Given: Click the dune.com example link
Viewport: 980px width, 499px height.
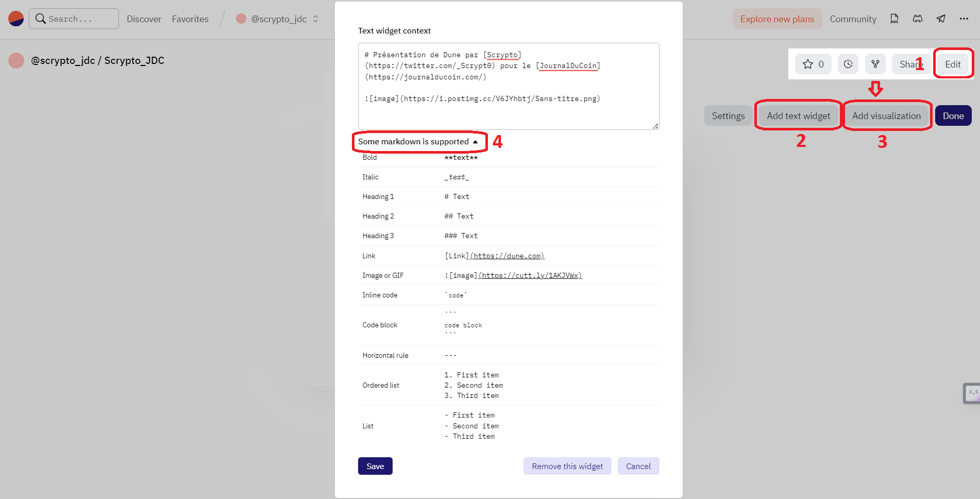Looking at the screenshot, I should [x=508, y=256].
